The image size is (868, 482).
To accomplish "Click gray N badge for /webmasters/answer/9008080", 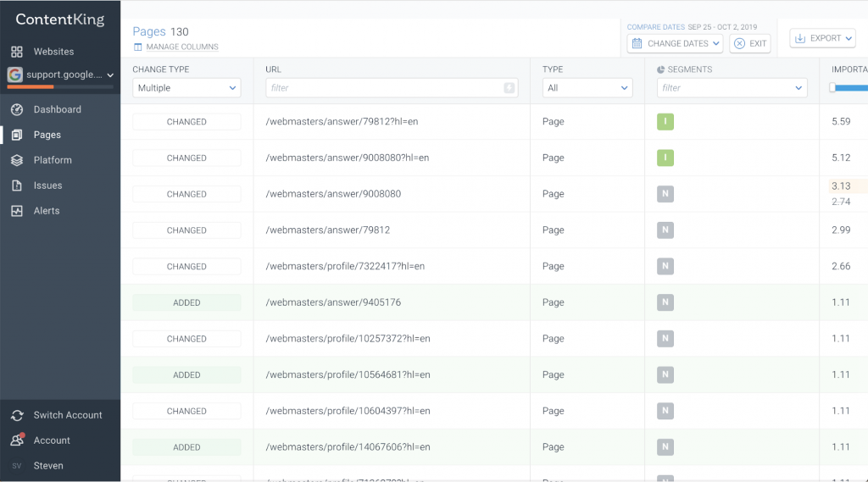I will pos(665,194).
